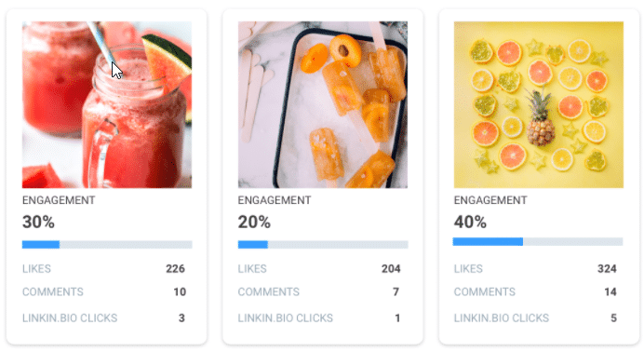644x352 pixels.
Task: Click the 324 likes count
Action: click(x=607, y=268)
